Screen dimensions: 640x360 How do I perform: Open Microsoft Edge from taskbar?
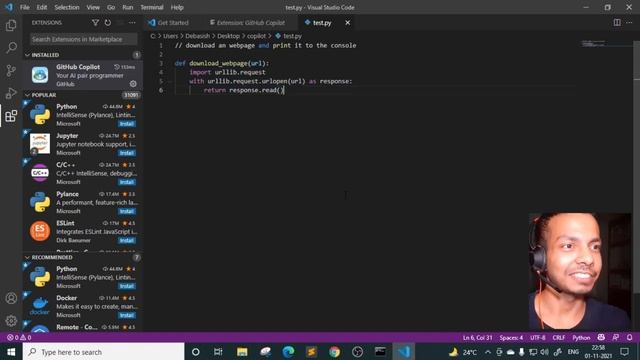288,352
